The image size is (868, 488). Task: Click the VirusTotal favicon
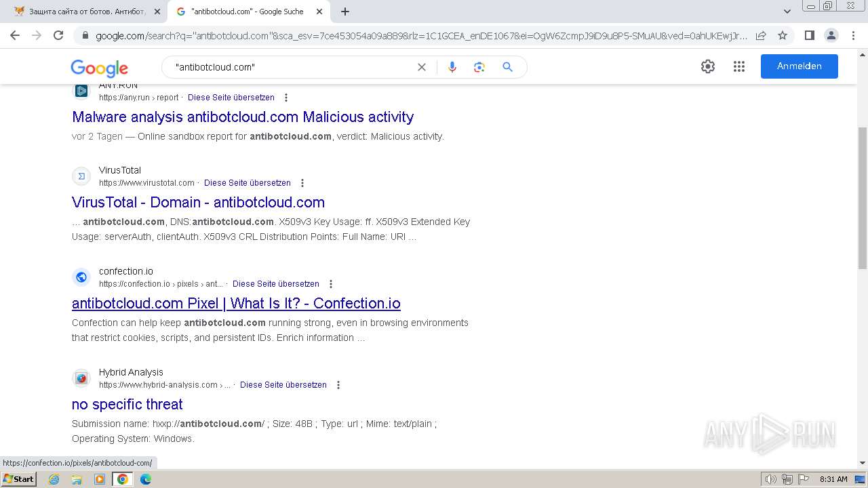pos(81,176)
